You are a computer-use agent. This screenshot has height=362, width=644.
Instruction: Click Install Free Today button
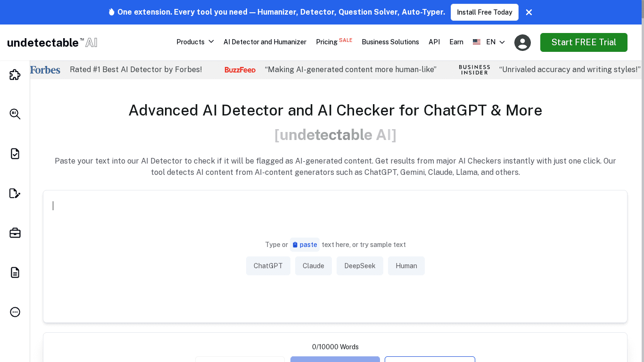485,12
